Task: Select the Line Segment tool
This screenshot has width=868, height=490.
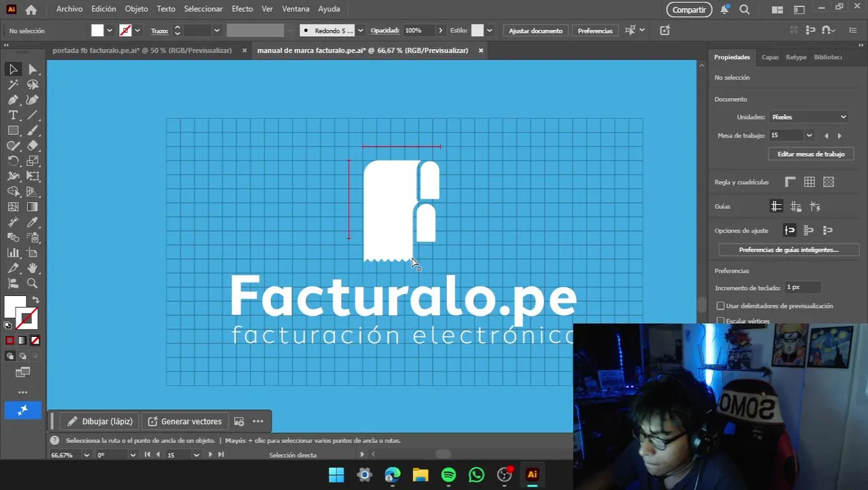Action: pyautogui.click(x=33, y=115)
